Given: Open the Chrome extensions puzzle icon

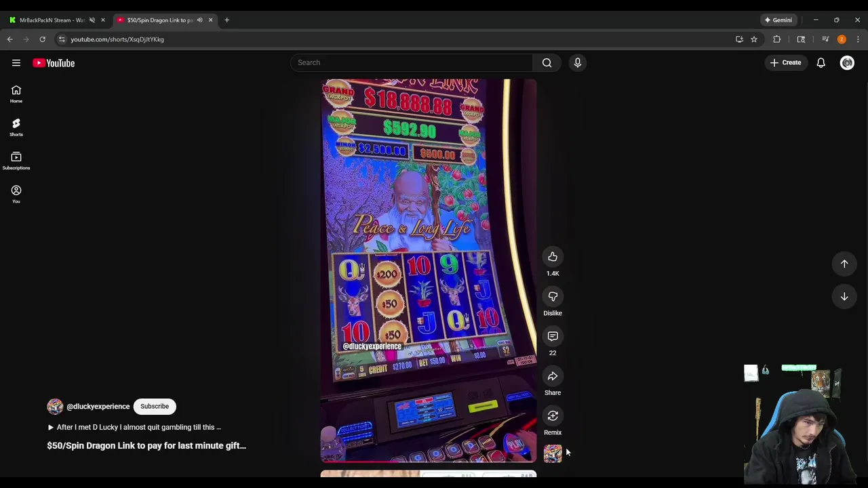Looking at the screenshot, I should click(x=777, y=39).
